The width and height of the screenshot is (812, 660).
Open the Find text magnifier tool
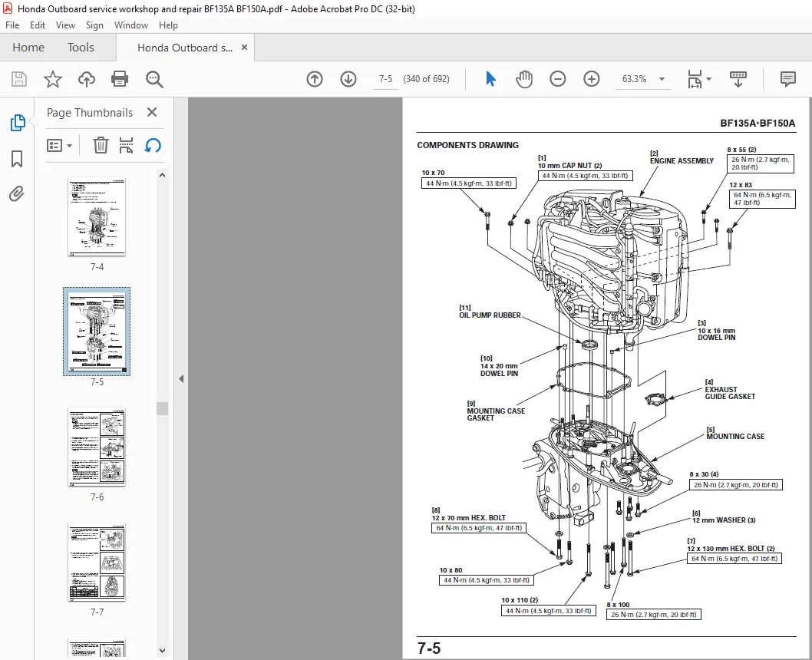click(x=154, y=79)
